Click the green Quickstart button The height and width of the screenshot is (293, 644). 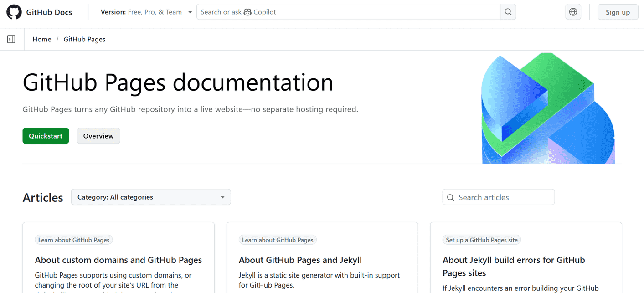pyautogui.click(x=46, y=136)
